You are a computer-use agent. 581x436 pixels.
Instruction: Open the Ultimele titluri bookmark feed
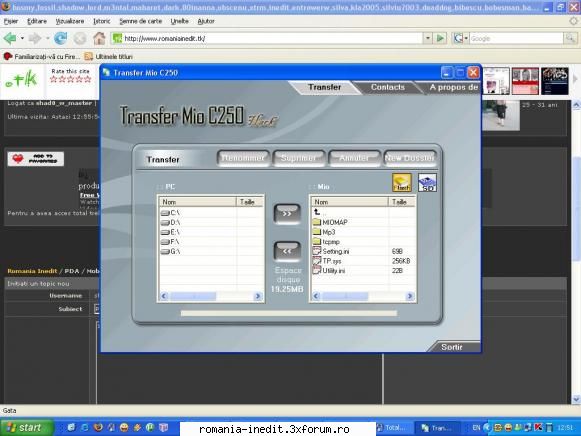coord(109,56)
